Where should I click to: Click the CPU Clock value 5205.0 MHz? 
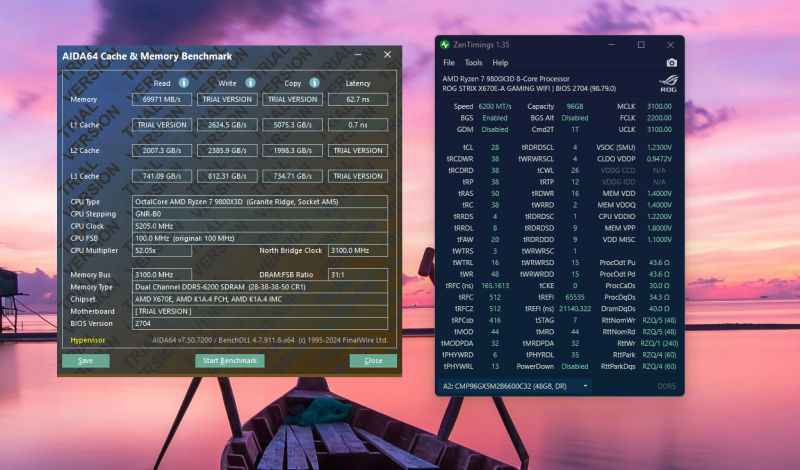click(260, 226)
